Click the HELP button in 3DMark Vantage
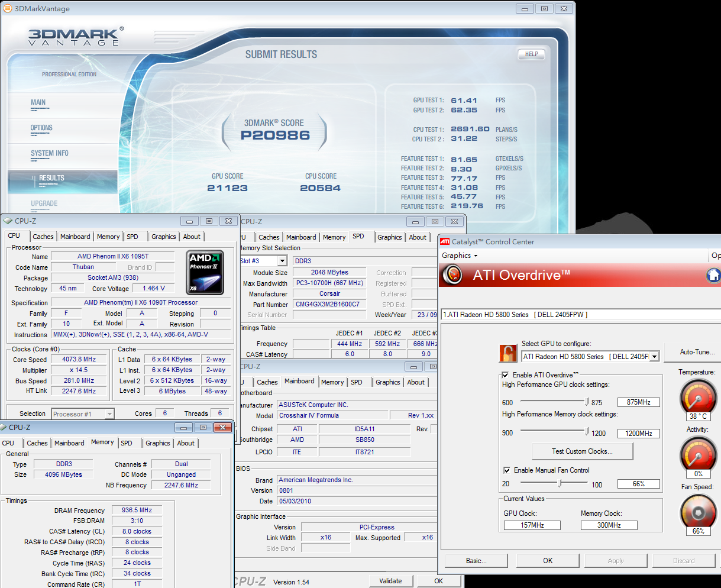721x588 pixels. pyautogui.click(x=532, y=54)
